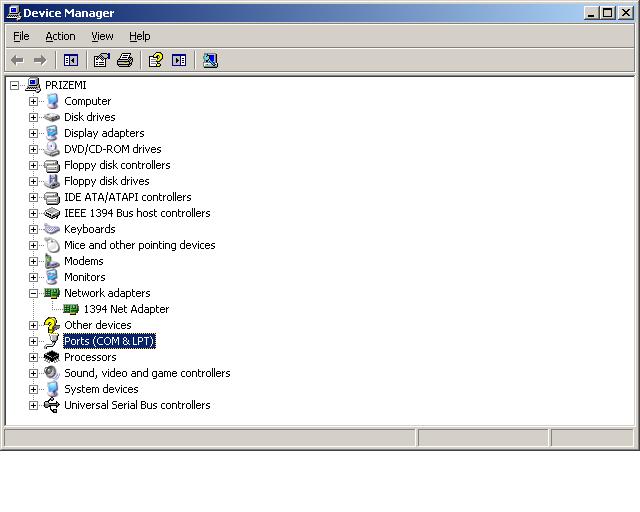
Task: Expand the System devices node
Action: click(x=33, y=390)
